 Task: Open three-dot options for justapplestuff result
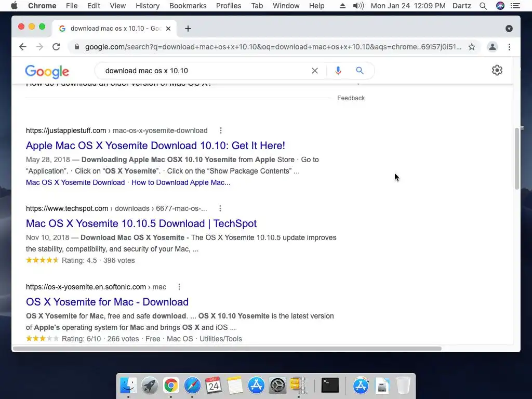tap(220, 130)
